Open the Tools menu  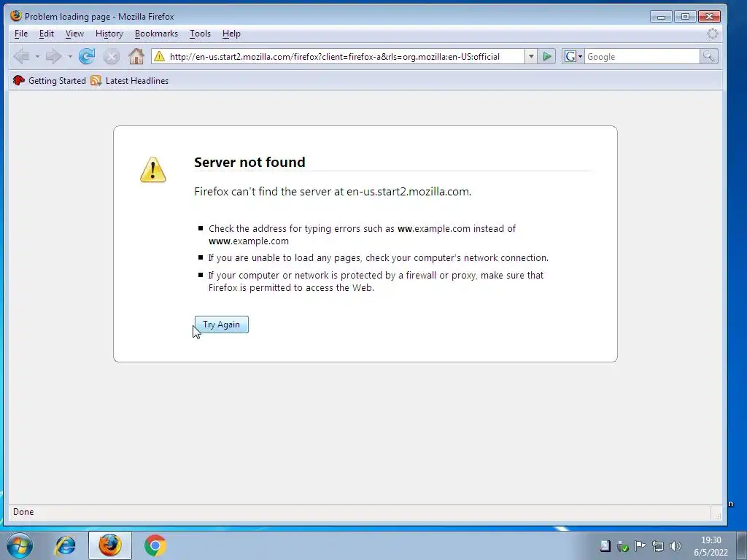pyautogui.click(x=200, y=34)
